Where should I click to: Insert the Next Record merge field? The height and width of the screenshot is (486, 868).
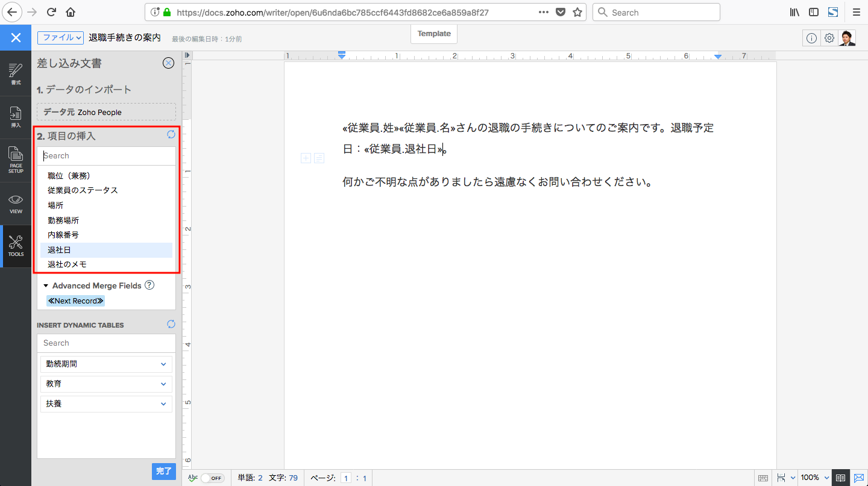[75, 301]
